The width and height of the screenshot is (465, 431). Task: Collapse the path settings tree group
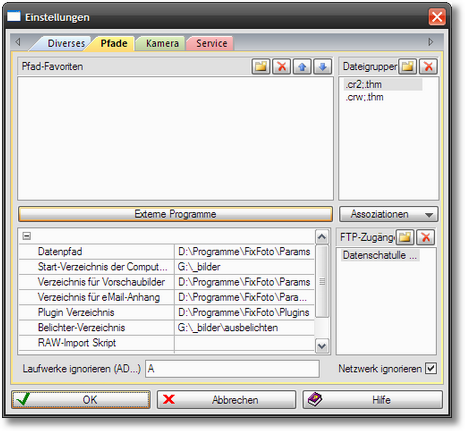click(27, 236)
